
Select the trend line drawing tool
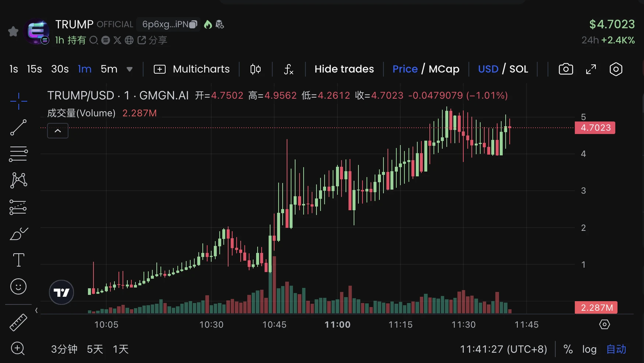[18, 127]
